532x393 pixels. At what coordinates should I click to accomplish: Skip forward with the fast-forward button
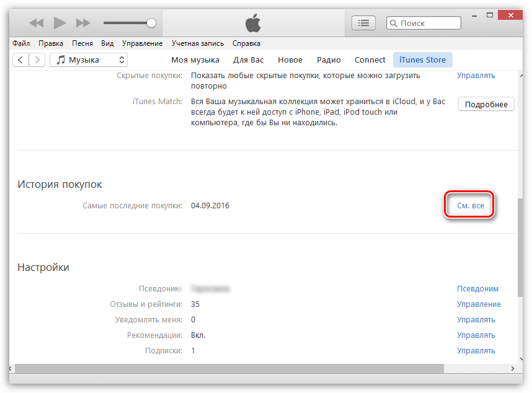(x=83, y=23)
